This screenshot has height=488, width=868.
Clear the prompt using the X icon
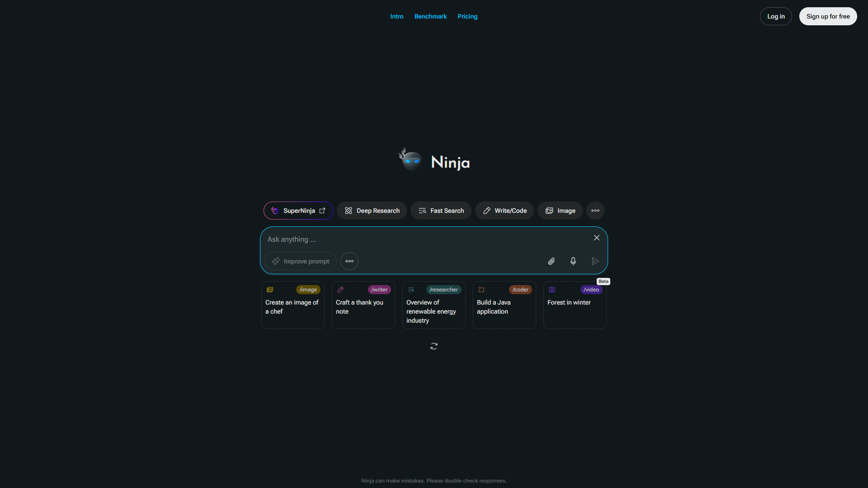click(x=597, y=238)
